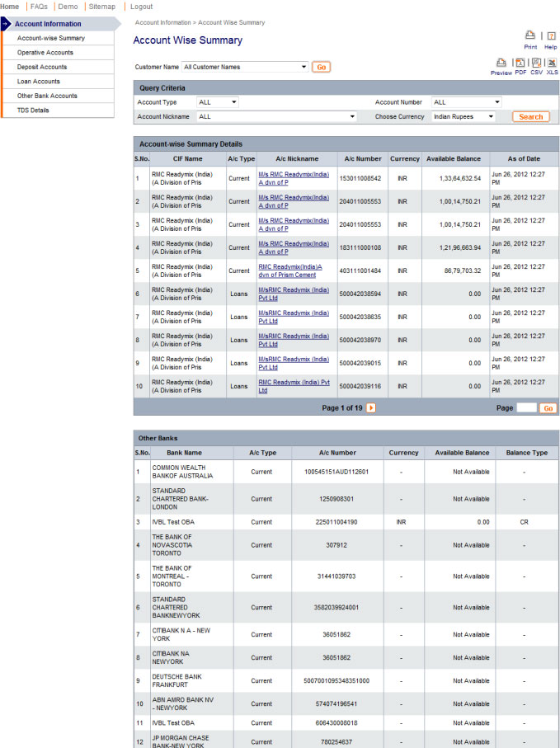
Task: Click the Home menu item
Action: coord(10,7)
